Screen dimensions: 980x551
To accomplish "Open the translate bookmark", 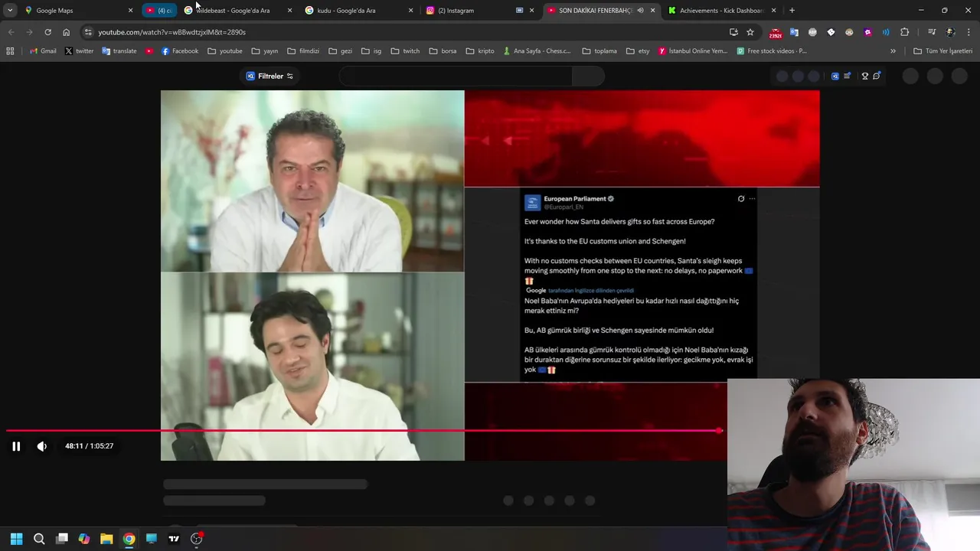I will [x=119, y=51].
